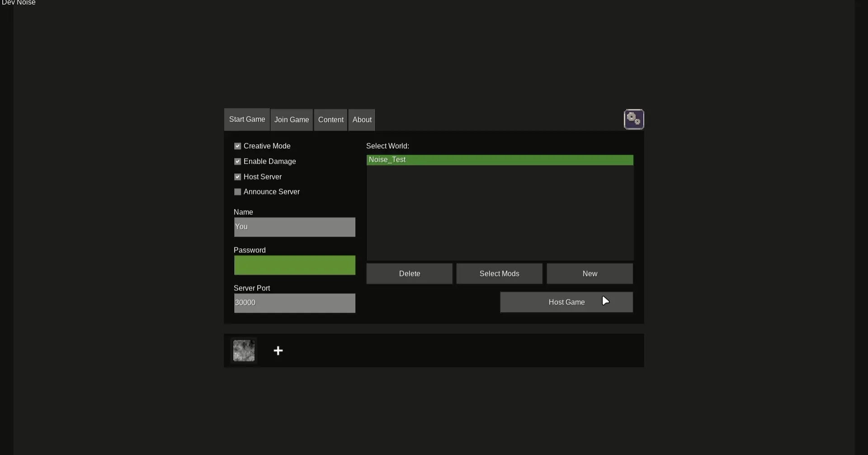Open settings via the gear icon
Screen dimensions: 868x455
coord(634,119)
